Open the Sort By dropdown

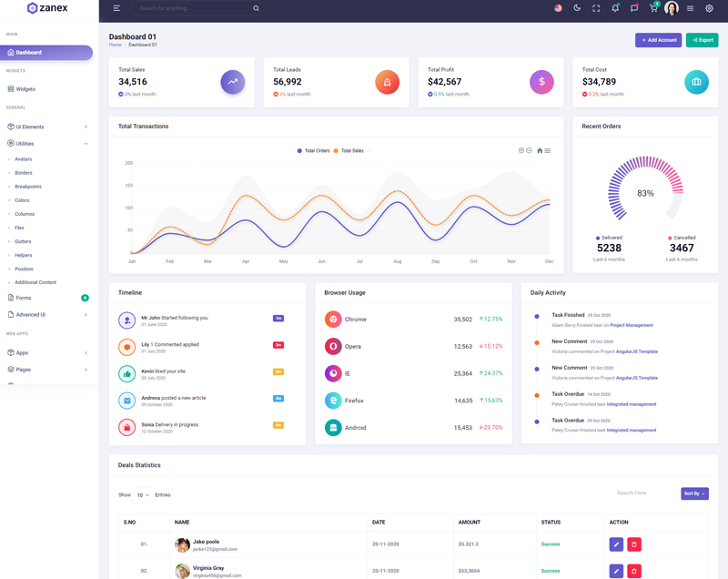tap(694, 493)
